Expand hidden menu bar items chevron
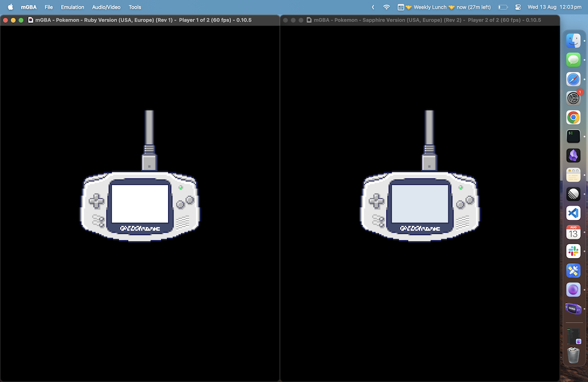Image resolution: width=588 pixels, height=382 pixels. (373, 7)
